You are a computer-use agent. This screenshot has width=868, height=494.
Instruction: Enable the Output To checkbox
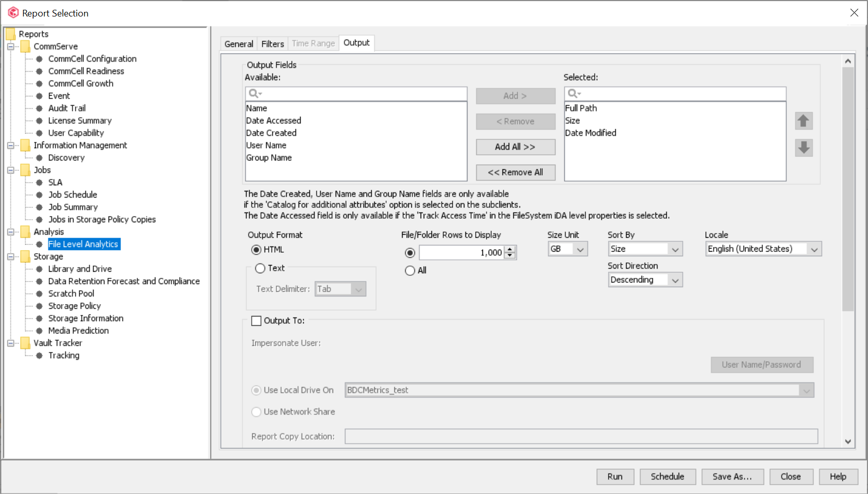pyautogui.click(x=257, y=320)
